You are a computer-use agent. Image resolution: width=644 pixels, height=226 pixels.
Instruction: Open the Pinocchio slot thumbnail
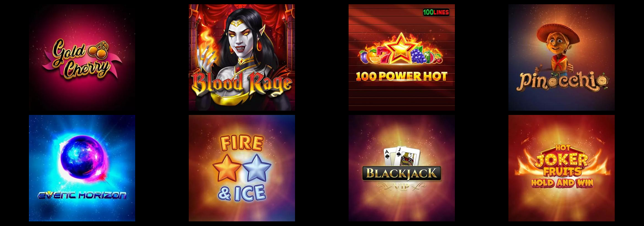(x=562, y=57)
